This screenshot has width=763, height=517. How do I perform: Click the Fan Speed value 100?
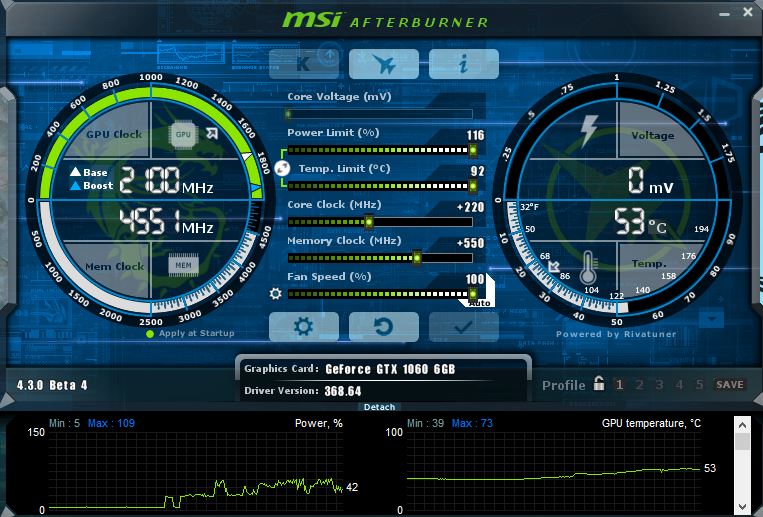(x=475, y=279)
